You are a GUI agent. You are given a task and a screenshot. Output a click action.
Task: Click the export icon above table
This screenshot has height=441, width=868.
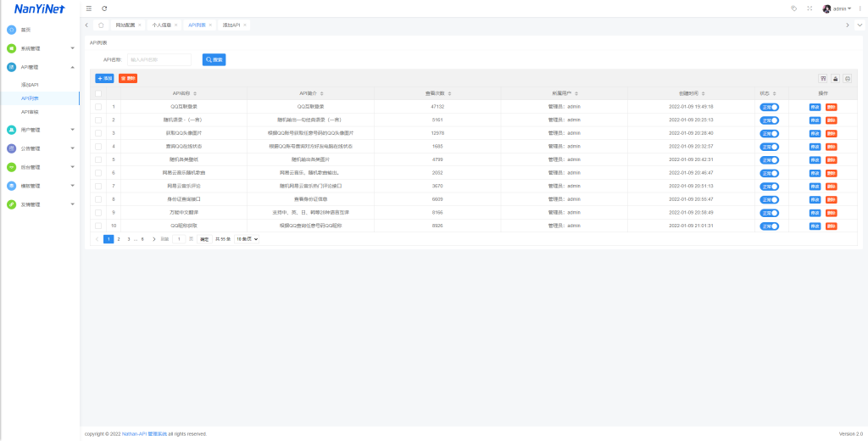(x=835, y=78)
